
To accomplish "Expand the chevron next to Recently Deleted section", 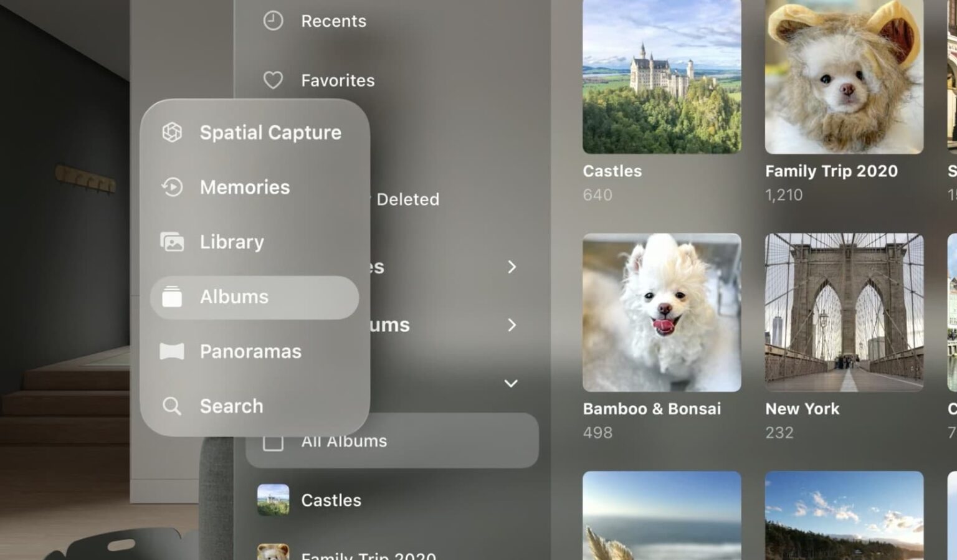I will (512, 267).
